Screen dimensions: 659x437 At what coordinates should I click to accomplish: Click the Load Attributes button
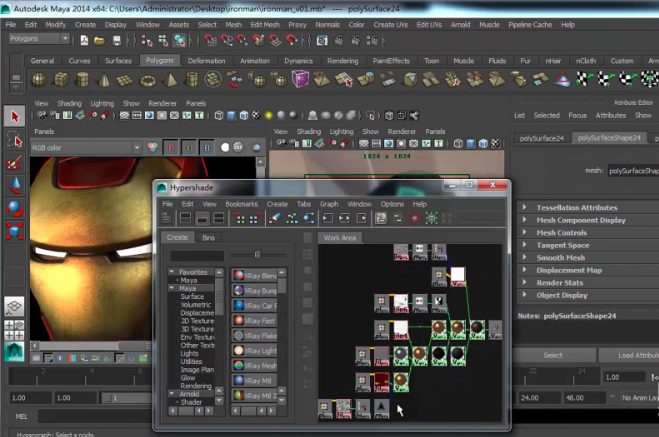coord(630,355)
